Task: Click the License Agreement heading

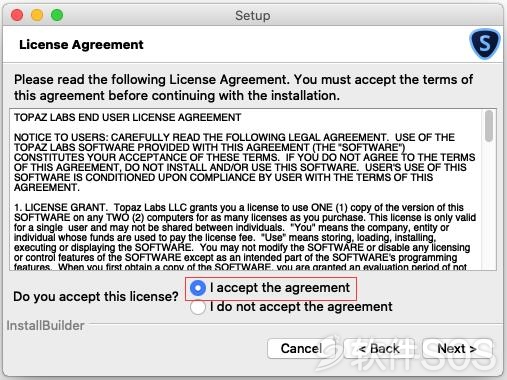Action: tap(81, 44)
